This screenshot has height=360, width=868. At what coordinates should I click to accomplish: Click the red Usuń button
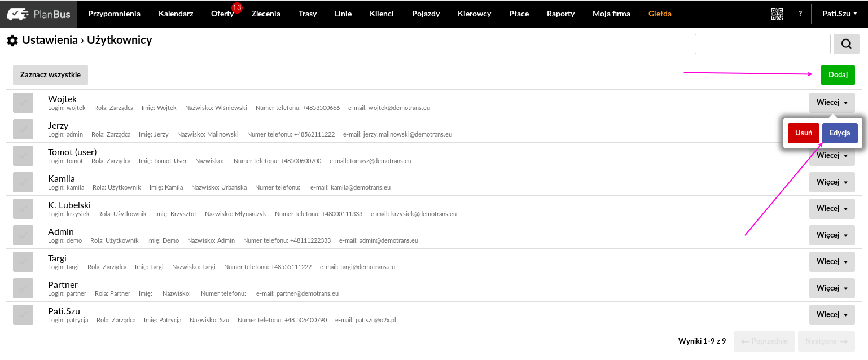click(x=804, y=133)
